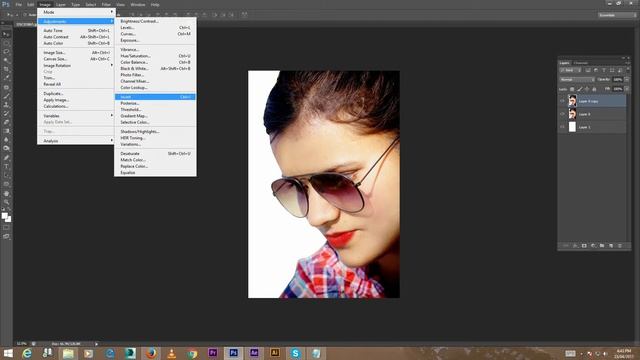Image resolution: width=640 pixels, height=360 pixels.
Task: Select the Pen tool
Action: 6,158
